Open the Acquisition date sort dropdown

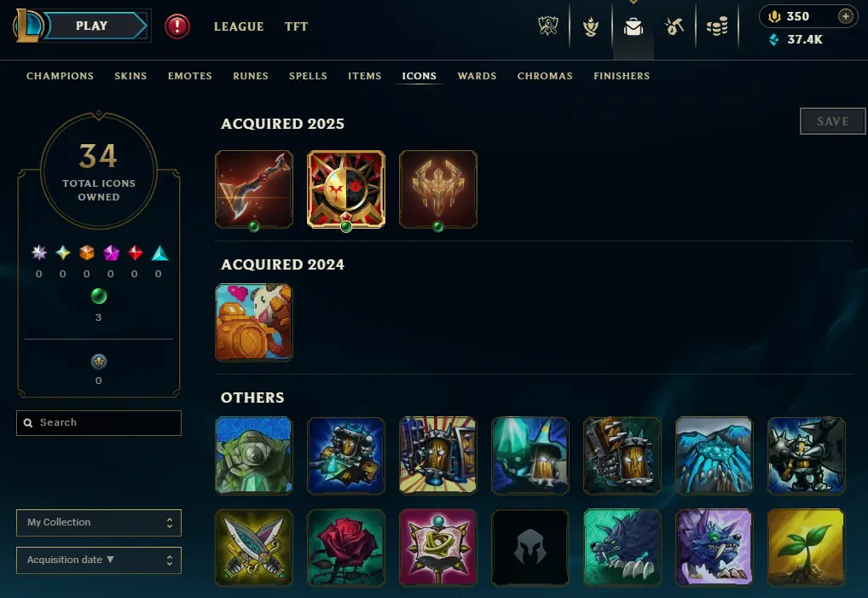coord(99,560)
